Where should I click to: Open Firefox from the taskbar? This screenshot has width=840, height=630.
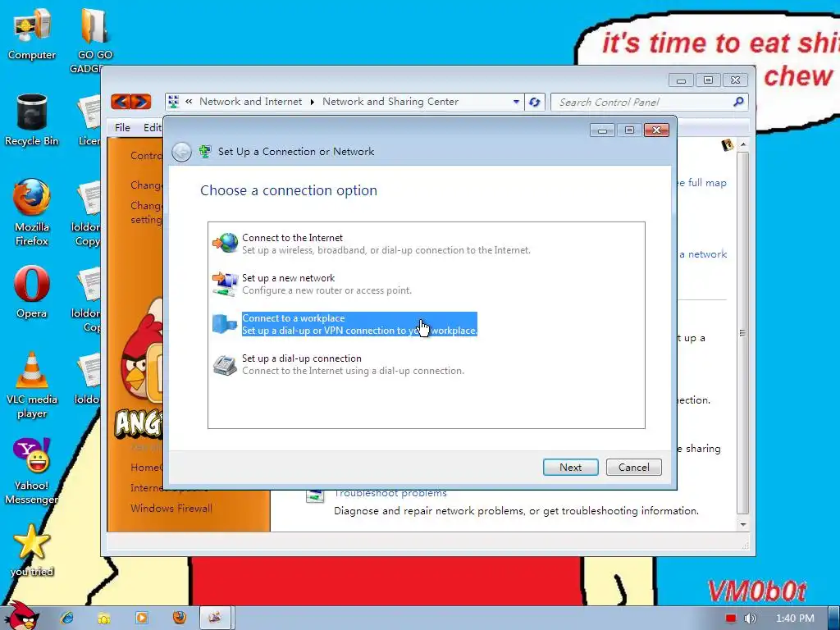coord(180,618)
